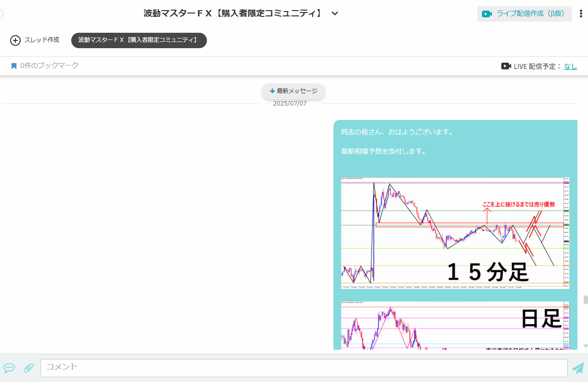
Task: Open the three-dot more options menu
Action: coord(581,13)
